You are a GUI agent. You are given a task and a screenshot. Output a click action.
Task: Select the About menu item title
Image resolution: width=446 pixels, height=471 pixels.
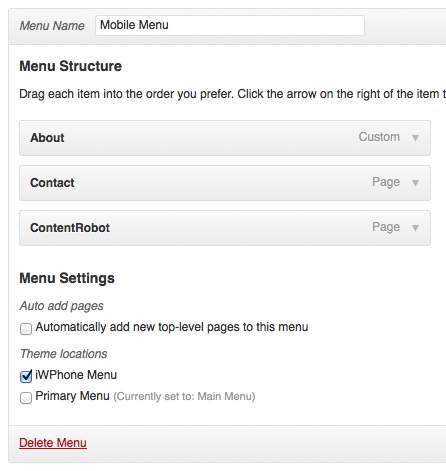[47, 138]
